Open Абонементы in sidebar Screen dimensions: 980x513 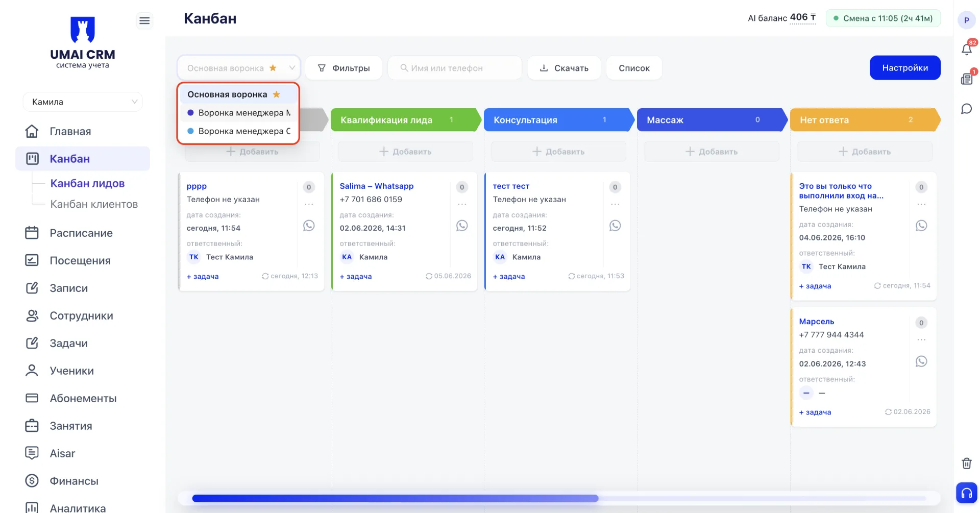tap(83, 398)
